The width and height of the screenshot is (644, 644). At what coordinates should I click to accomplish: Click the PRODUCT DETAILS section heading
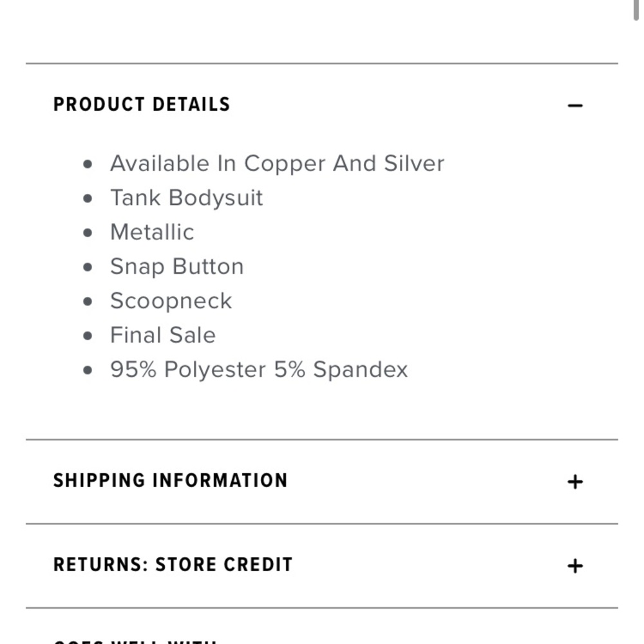[142, 104]
